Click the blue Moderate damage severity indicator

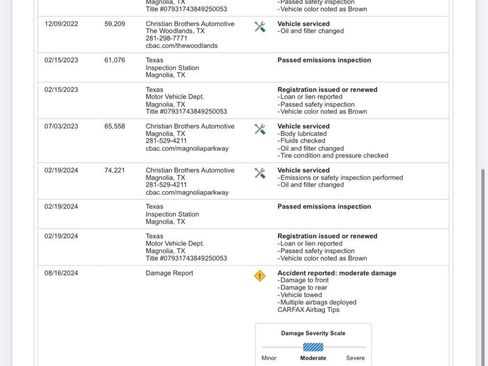pyautogui.click(x=313, y=347)
